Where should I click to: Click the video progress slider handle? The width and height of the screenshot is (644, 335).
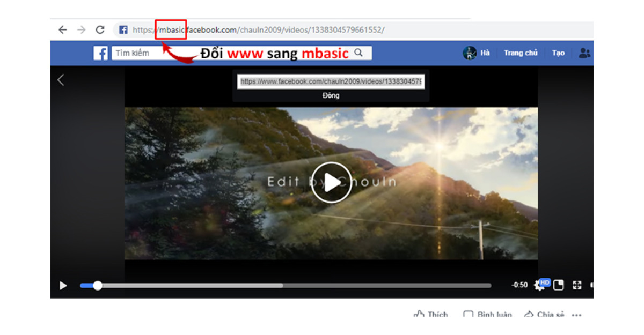(97, 286)
